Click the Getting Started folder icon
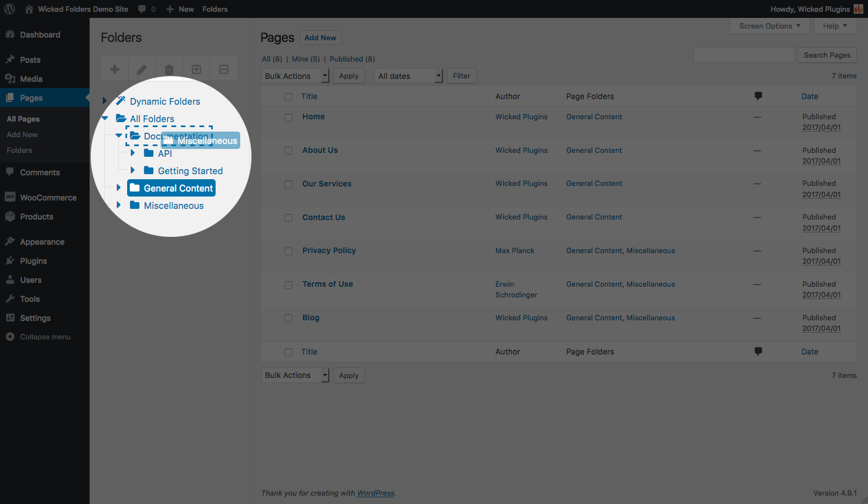Viewport: 868px width, 504px height. click(149, 170)
